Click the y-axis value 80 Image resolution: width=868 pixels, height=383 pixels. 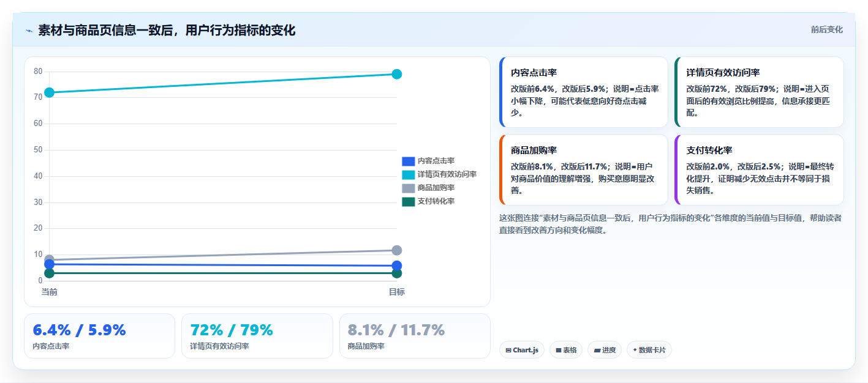click(x=38, y=71)
